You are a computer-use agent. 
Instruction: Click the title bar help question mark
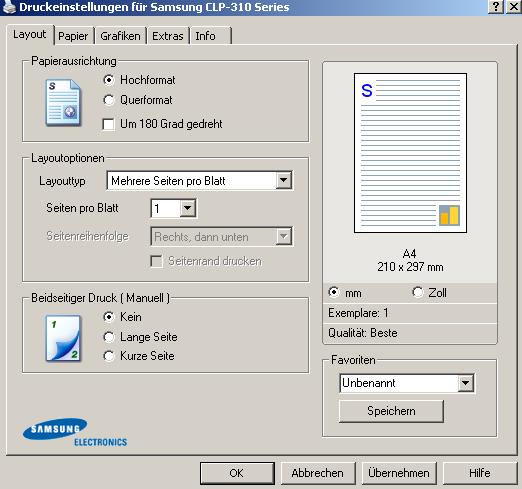496,7
